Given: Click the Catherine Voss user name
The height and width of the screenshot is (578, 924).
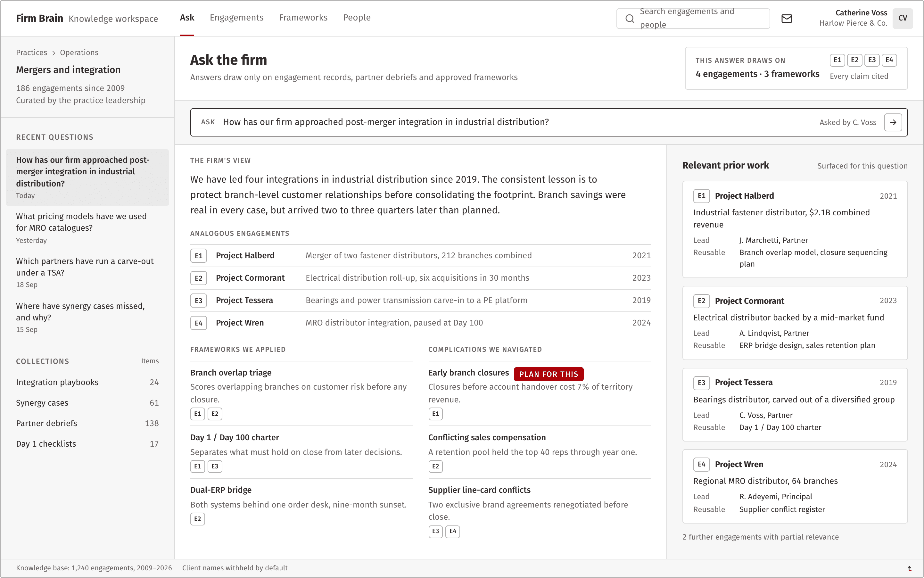Looking at the screenshot, I should coord(861,12).
